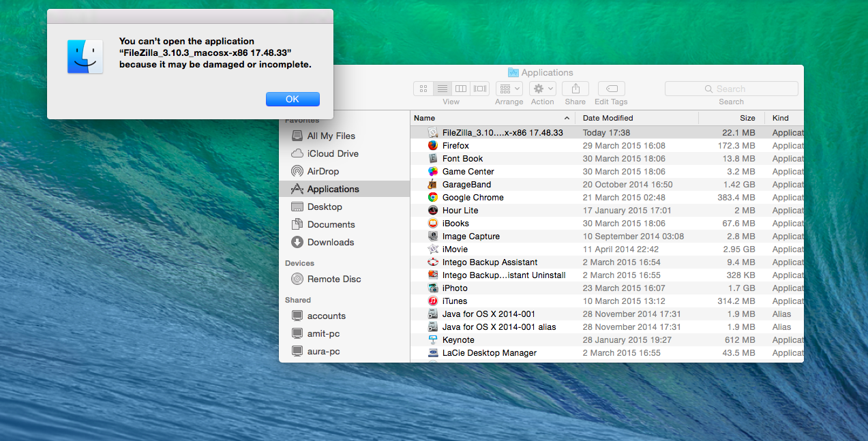
Task: Open the Action gear dropdown
Action: [x=542, y=89]
